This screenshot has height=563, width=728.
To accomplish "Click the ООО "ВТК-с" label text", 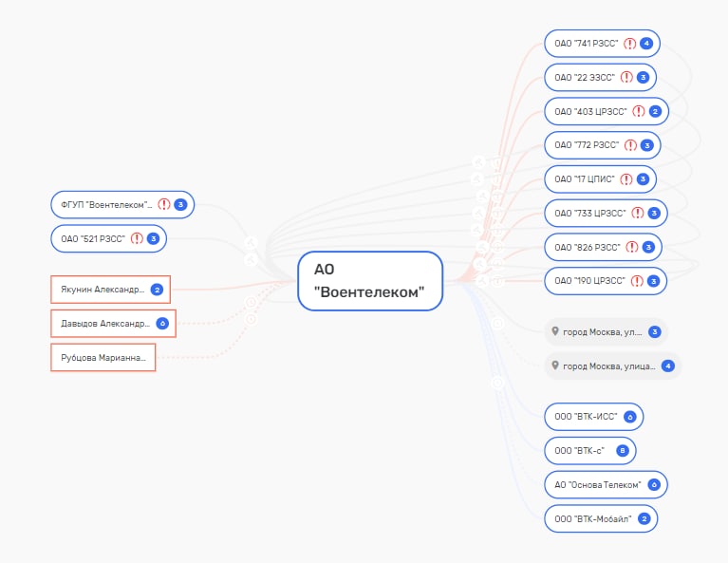I will [x=579, y=451].
